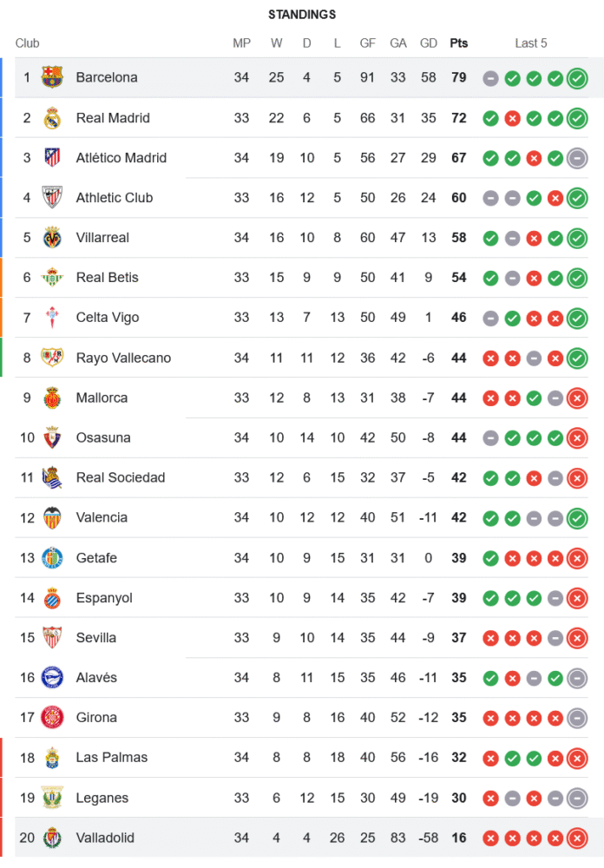Open the Athletic Club team link
604x868 pixels.
click(x=114, y=198)
